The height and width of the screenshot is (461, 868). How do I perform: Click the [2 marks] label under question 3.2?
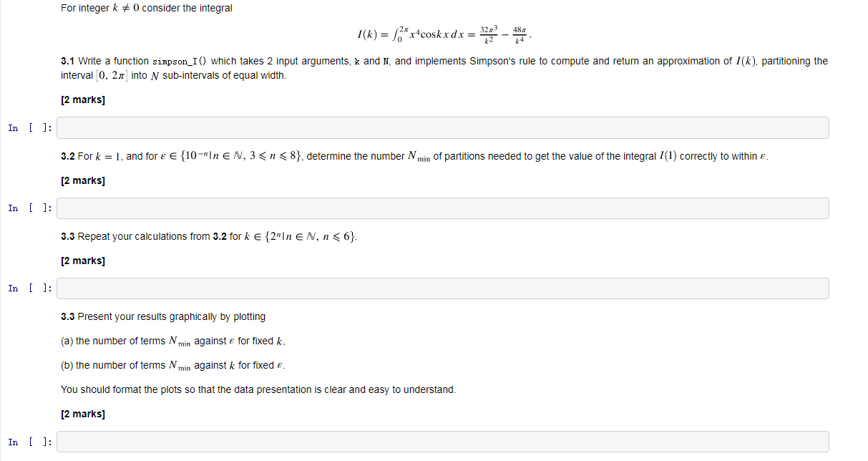(82, 180)
